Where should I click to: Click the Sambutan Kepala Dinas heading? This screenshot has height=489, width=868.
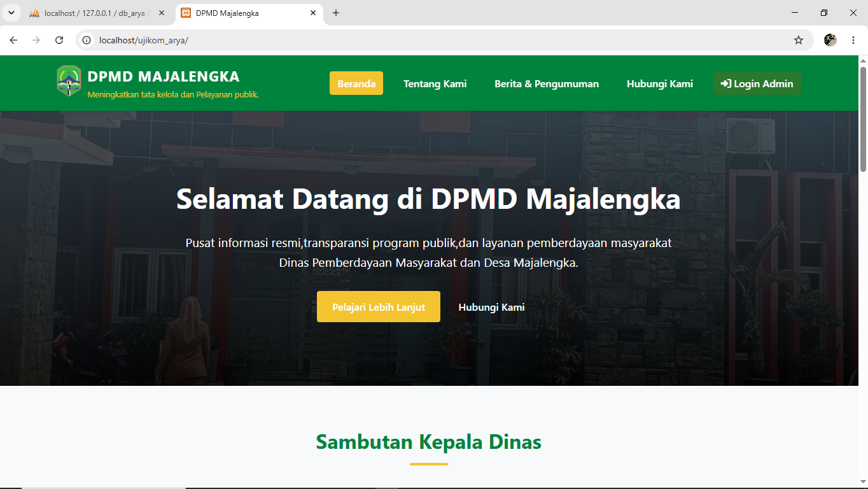coord(429,441)
